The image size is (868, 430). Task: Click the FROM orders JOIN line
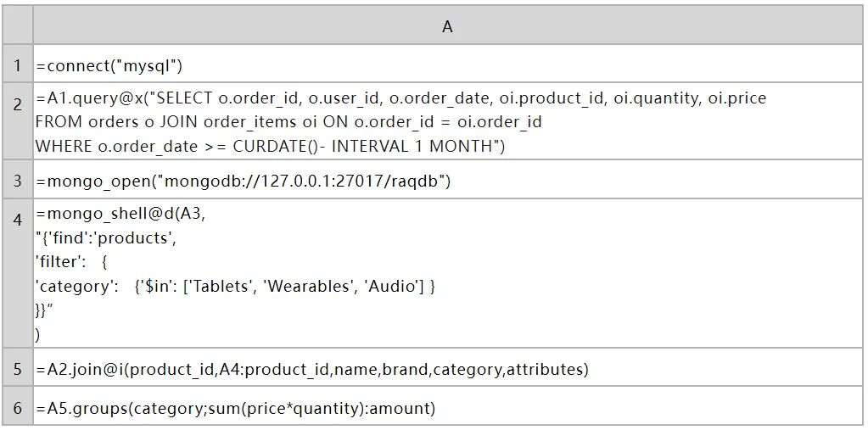[288, 122]
